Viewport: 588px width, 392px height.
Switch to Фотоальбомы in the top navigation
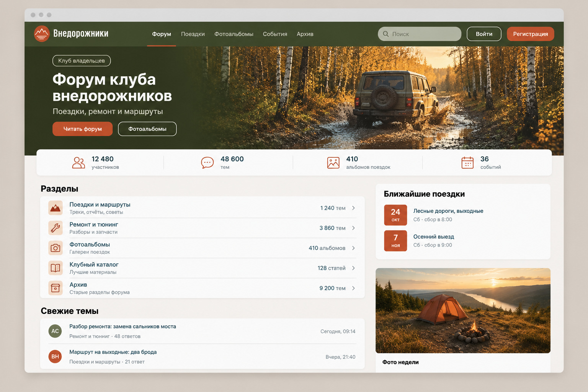(x=234, y=34)
